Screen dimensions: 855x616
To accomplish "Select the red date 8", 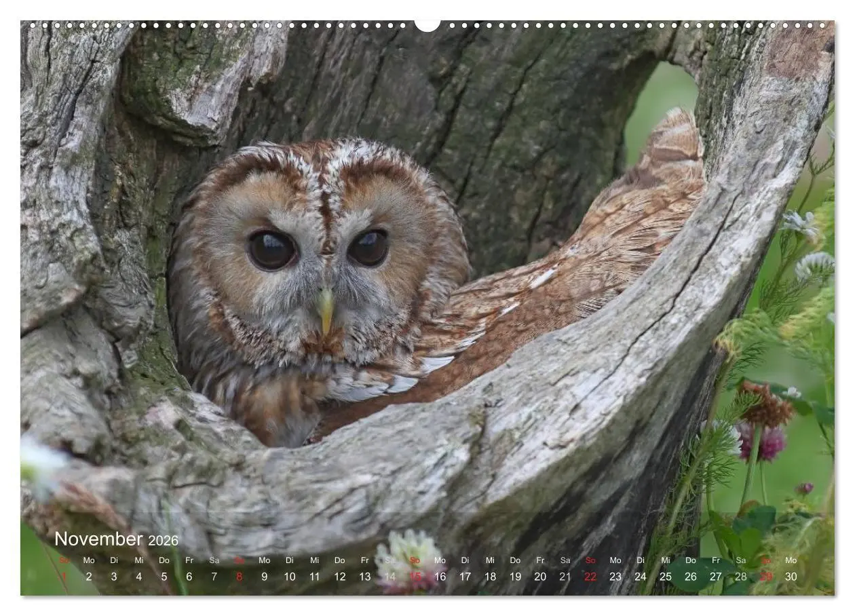I will (x=239, y=576).
